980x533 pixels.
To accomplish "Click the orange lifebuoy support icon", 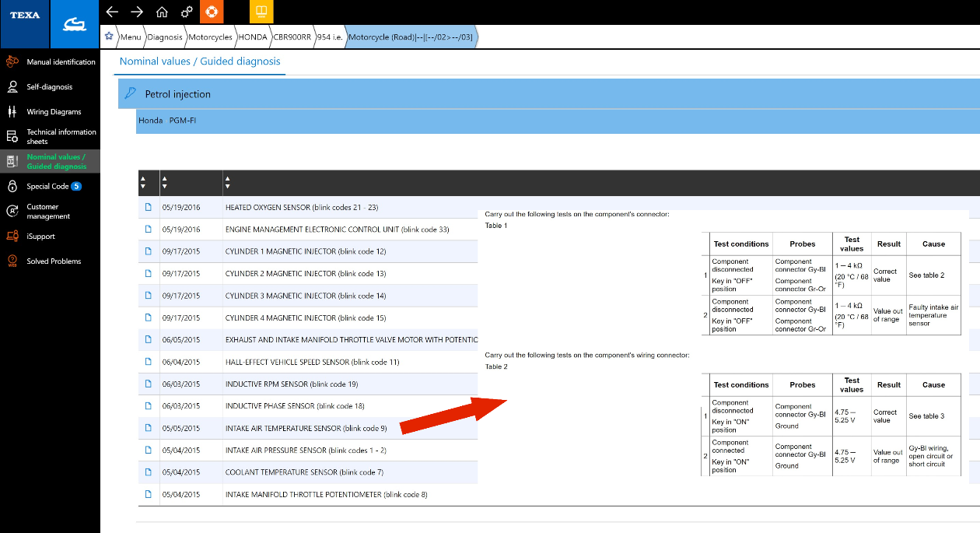I will 211,12.
